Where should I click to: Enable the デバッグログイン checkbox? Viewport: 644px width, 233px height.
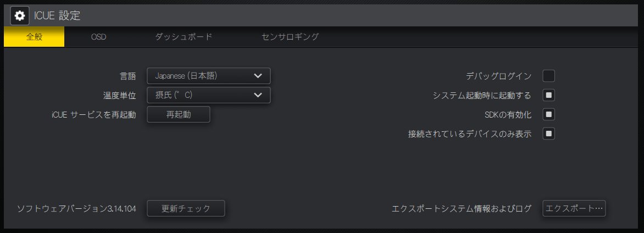pos(548,76)
